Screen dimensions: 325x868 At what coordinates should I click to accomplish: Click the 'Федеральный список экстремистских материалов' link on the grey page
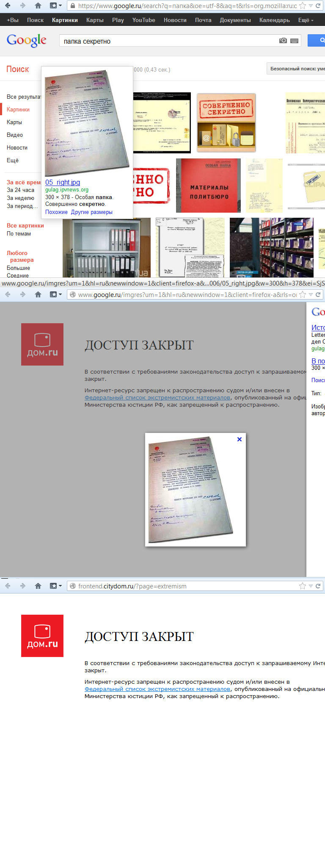click(x=157, y=397)
